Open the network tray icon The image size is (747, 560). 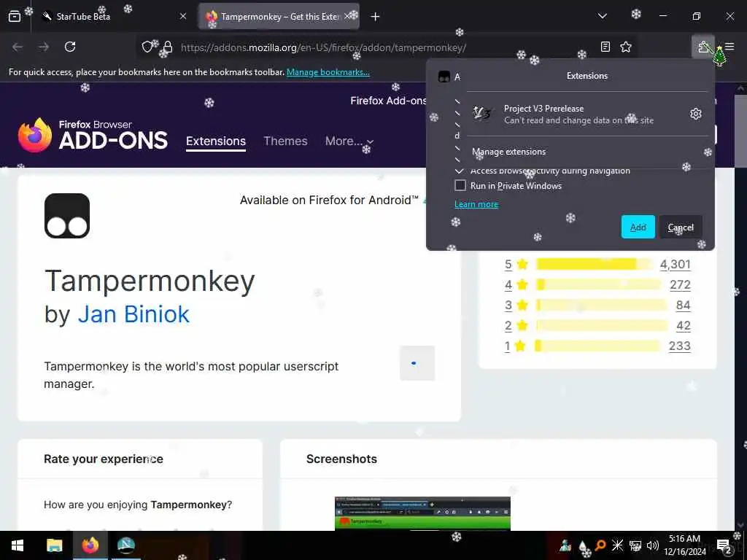[x=635, y=545]
